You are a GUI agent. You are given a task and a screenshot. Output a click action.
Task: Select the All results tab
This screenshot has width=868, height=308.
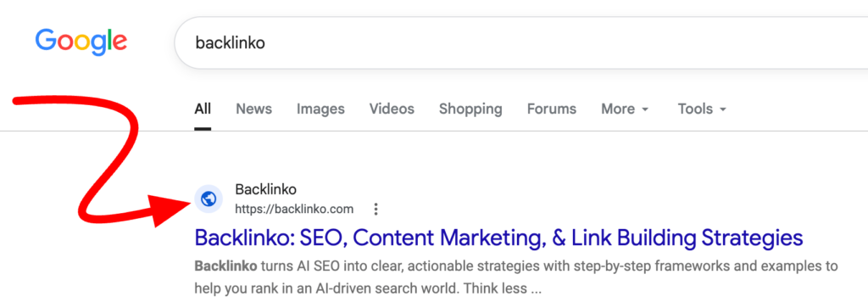tap(203, 109)
